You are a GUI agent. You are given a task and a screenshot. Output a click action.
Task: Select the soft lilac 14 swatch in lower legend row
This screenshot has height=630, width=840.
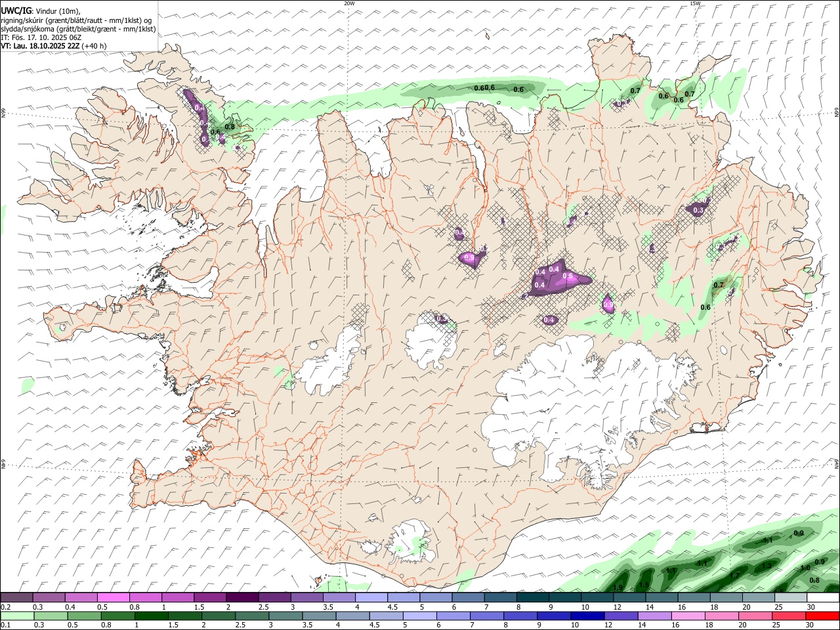click(x=655, y=616)
